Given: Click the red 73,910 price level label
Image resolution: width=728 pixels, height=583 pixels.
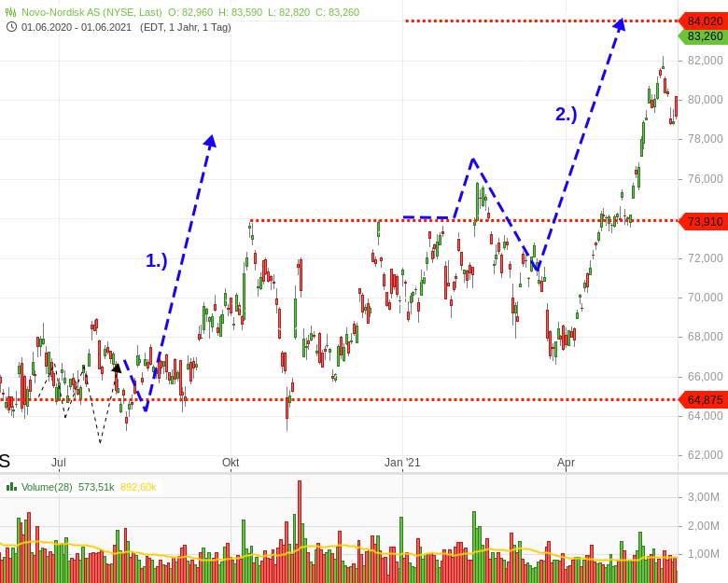Looking at the screenshot, I should coord(703,221).
